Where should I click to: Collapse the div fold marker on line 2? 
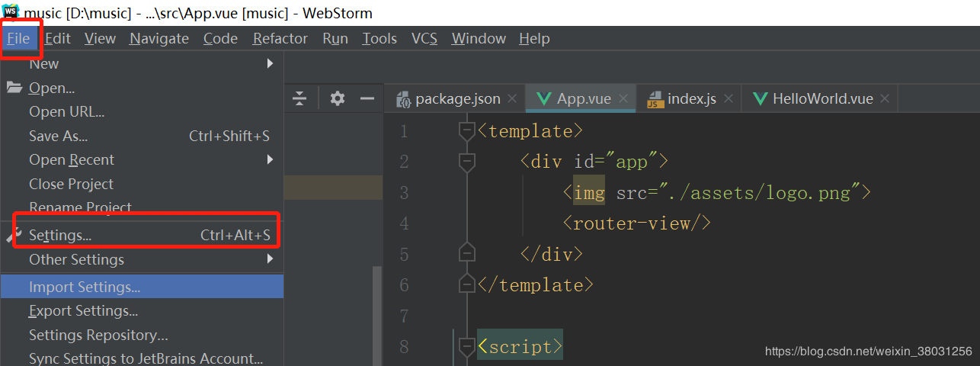click(466, 162)
